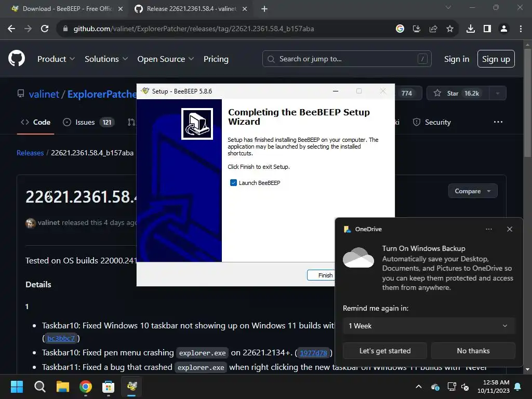Toggle Chrome side panel icon
532x399 pixels.
[487, 29]
